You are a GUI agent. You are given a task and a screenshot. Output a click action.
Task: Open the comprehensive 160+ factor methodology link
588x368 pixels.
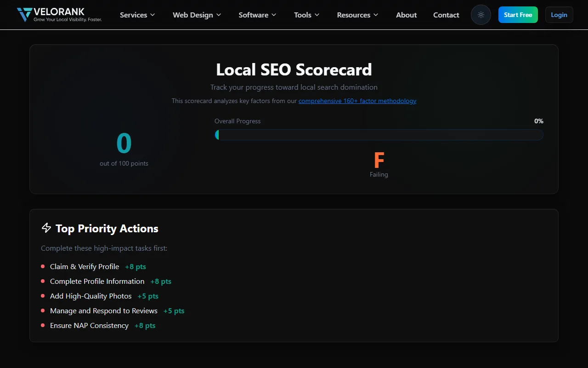tap(357, 101)
